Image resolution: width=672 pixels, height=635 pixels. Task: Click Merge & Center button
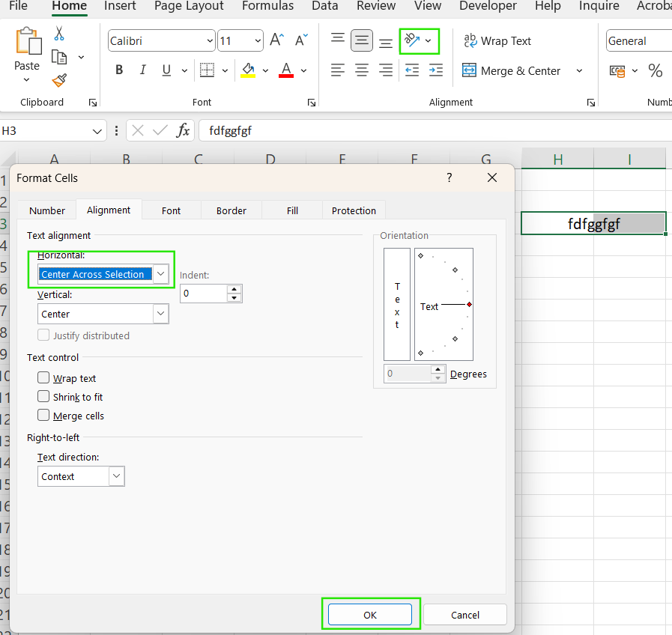pyautogui.click(x=511, y=70)
